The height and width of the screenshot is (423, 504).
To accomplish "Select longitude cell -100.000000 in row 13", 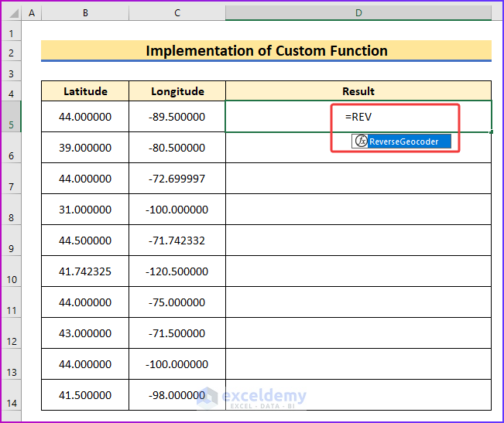I will [177, 364].
